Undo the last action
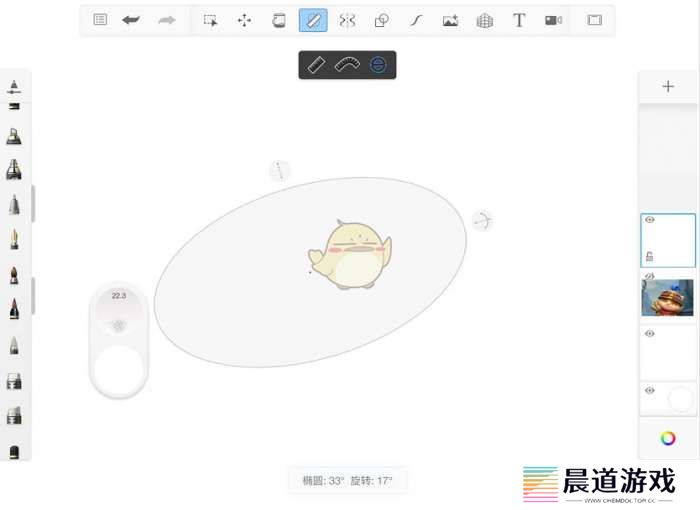The image size is (700, 510). pos(131,20)
